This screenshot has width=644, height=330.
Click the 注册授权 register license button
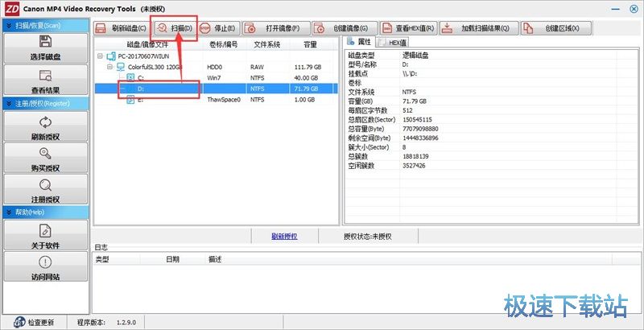46,190
